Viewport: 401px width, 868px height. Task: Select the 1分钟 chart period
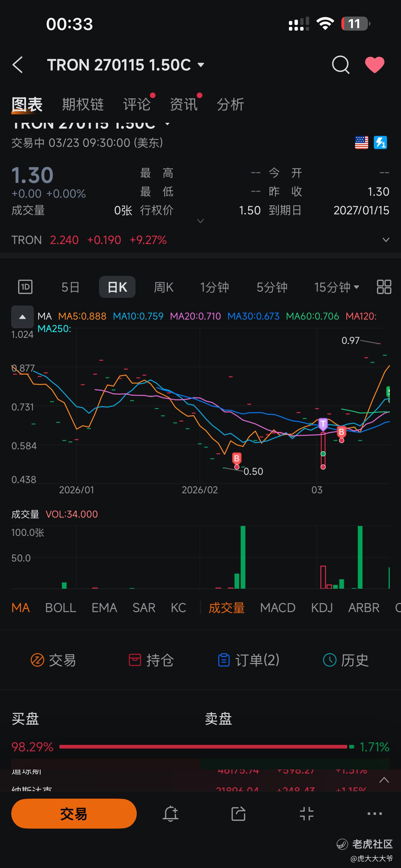click(215, 287)
